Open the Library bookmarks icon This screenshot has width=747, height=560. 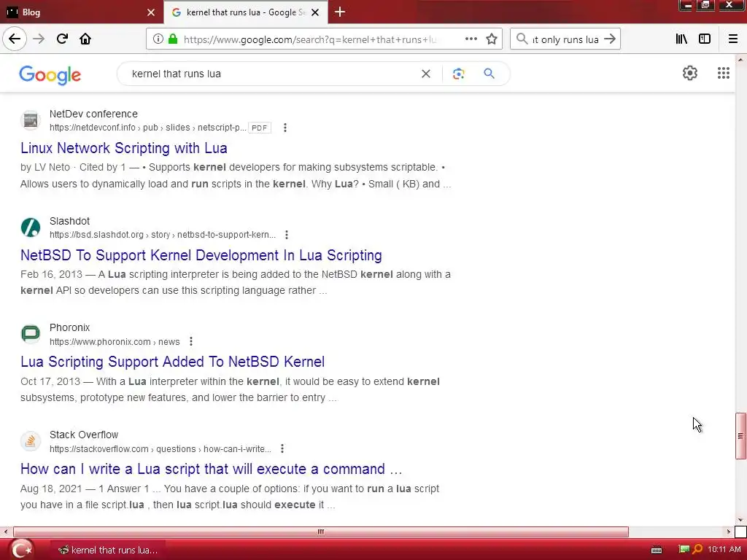[681, 39]
